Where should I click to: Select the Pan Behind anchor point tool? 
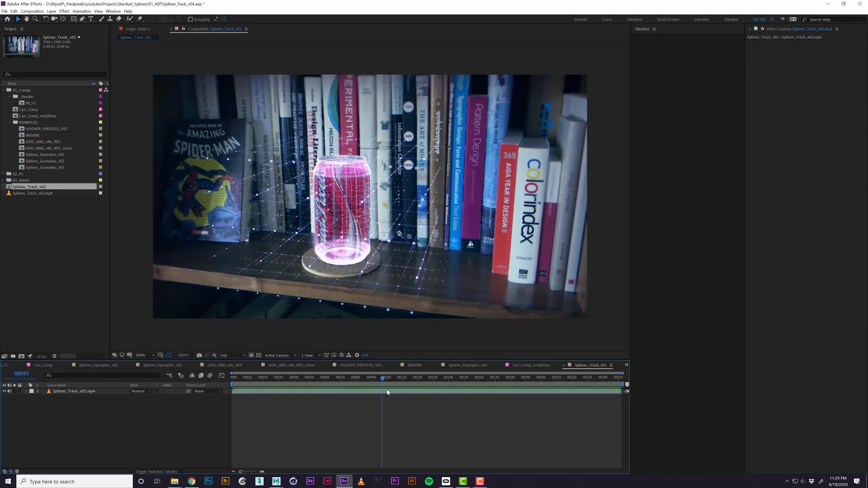(x=63, y=19)
